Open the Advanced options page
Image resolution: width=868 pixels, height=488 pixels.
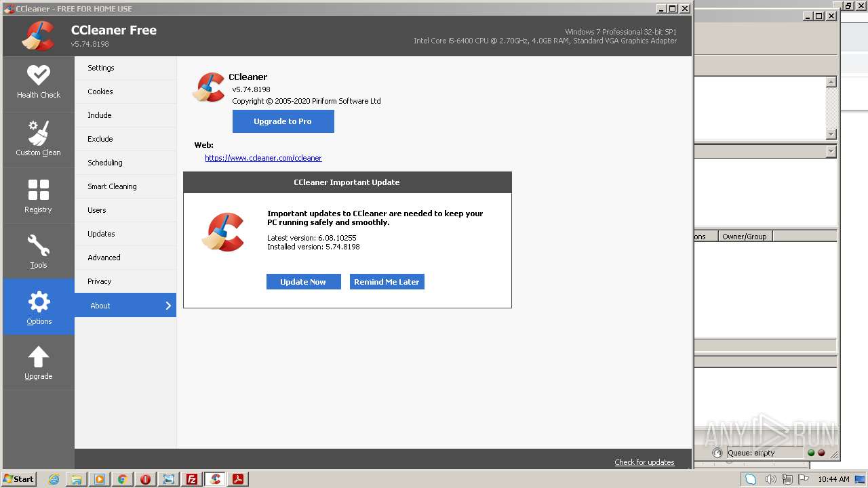click(125, 258)
